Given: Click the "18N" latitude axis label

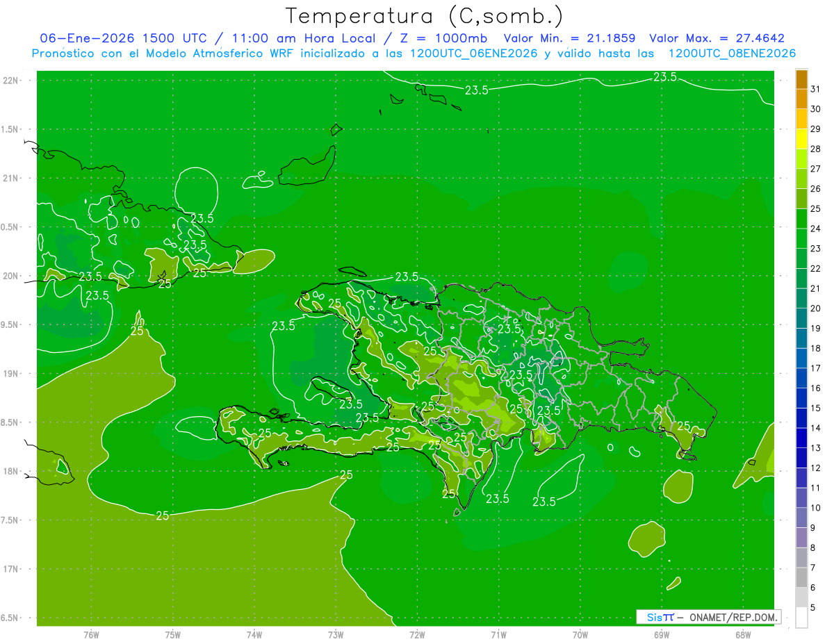Looking at the screenshot, I should point(10,471).
